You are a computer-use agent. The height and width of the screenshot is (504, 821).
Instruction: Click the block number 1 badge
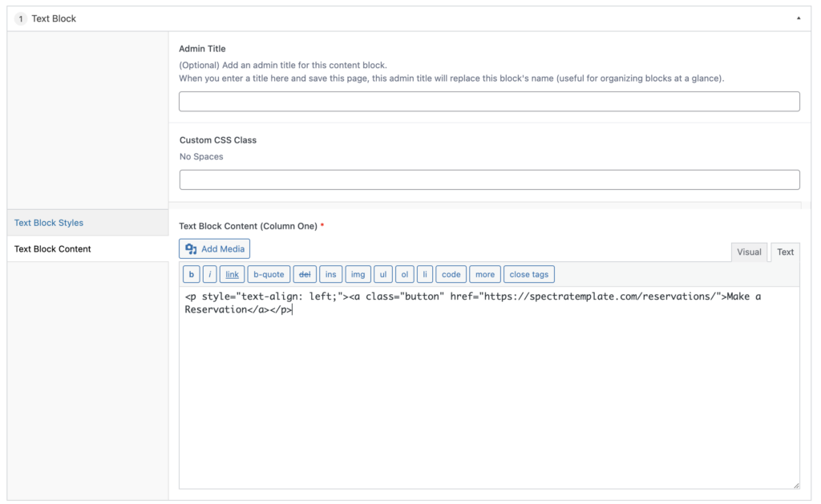20,19
